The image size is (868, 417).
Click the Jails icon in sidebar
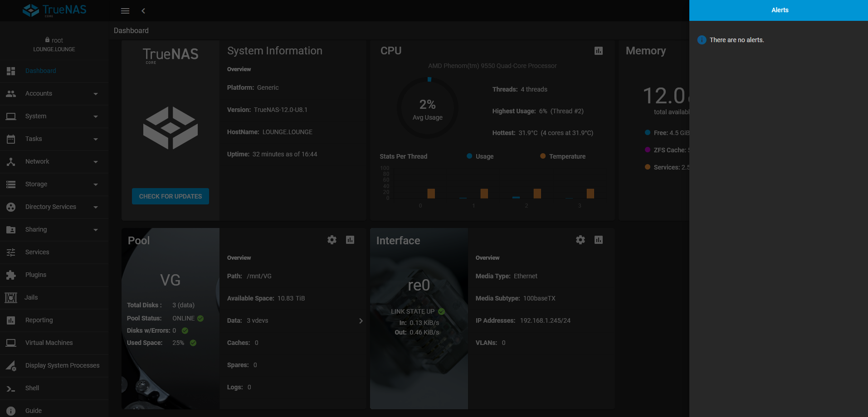(11, 298)
